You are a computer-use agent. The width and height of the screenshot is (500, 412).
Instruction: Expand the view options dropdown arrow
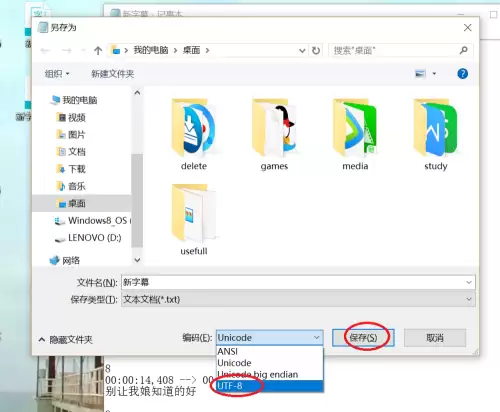[434, 74]
